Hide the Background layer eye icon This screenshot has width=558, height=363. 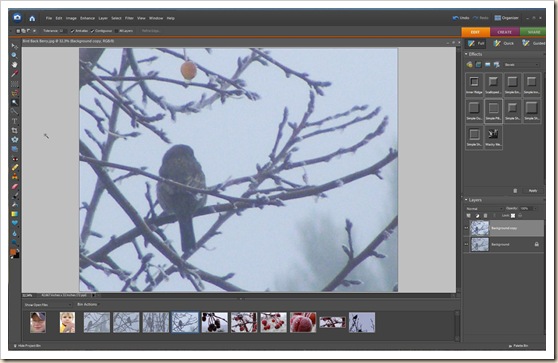466,244
